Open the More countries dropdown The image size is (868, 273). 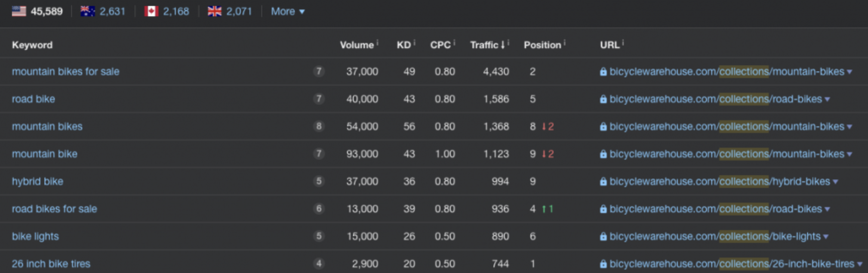click(287, 11)
